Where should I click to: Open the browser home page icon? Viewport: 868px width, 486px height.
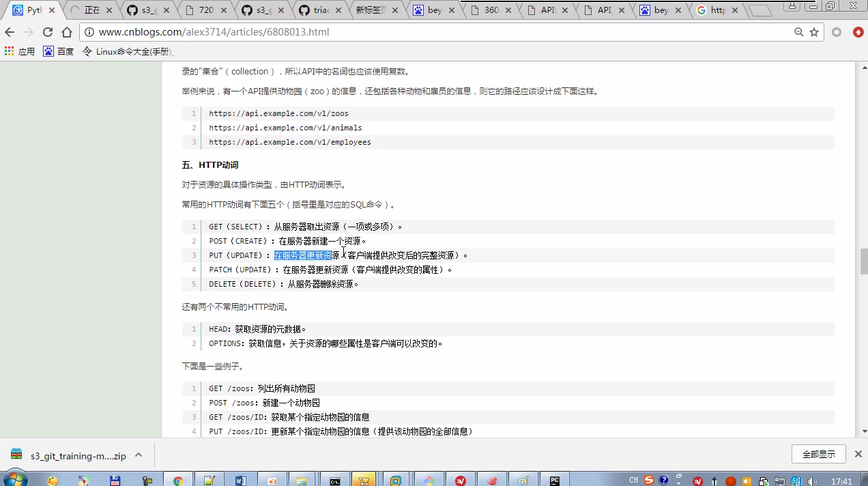click(66, 32)
